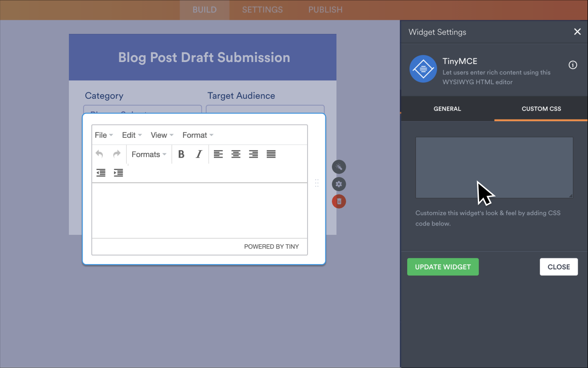Apply center text alignment
The width and height of the screenshot is (588, 368).
[235, 154]
